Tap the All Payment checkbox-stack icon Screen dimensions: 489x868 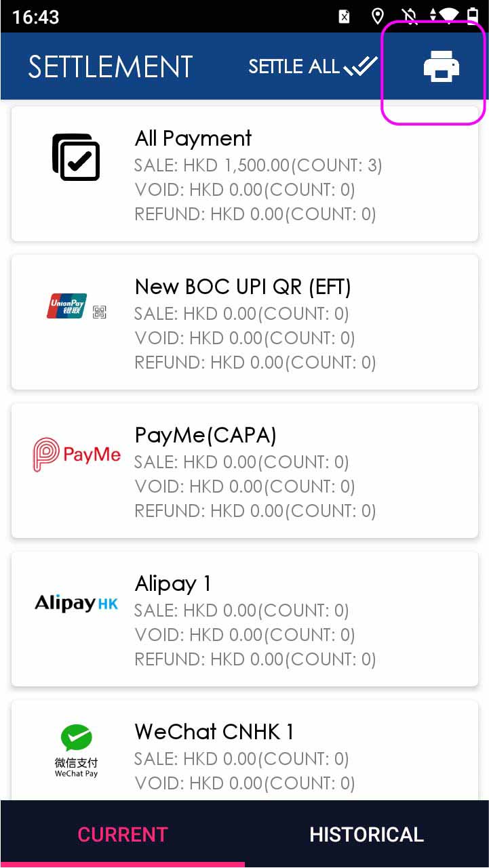(76, 157)
